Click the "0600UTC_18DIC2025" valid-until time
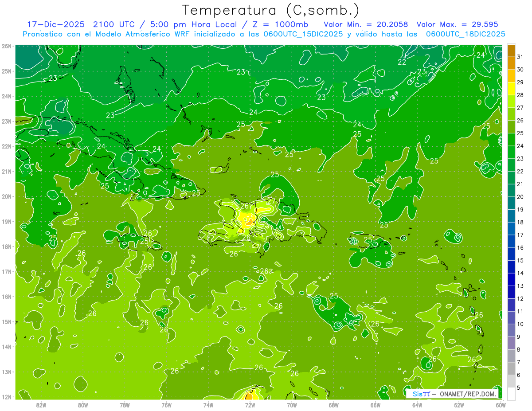This screenshot has height=411, width=532. pos(465,34)
